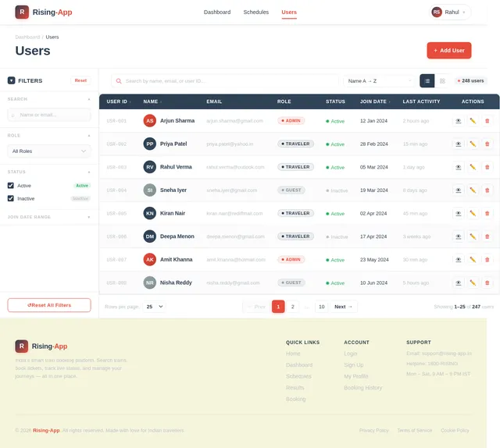
Task: Click Reset All Filters button
Action: 49,305
